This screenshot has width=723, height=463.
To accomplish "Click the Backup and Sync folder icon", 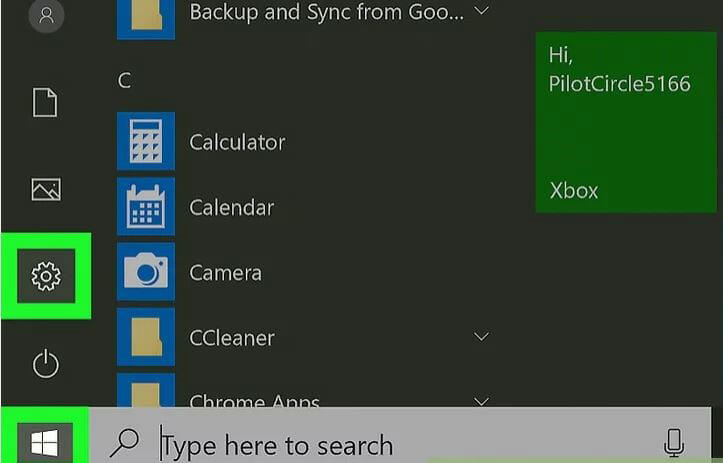I will 146,19.
